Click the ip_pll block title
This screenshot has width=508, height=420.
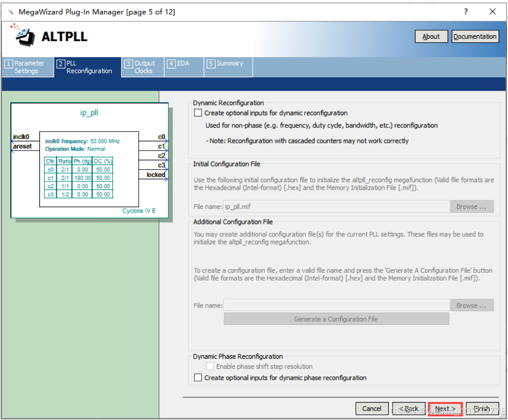pos(89,113)
